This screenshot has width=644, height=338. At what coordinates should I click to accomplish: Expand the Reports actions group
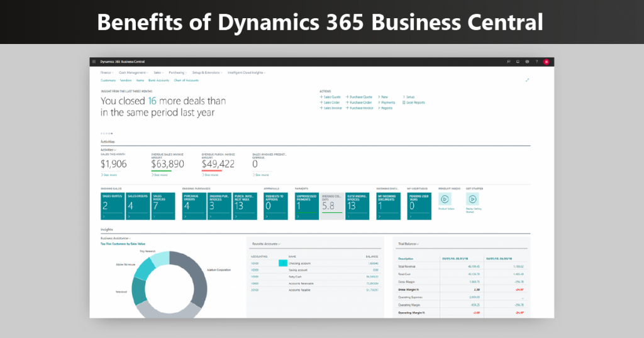[386, 108]
